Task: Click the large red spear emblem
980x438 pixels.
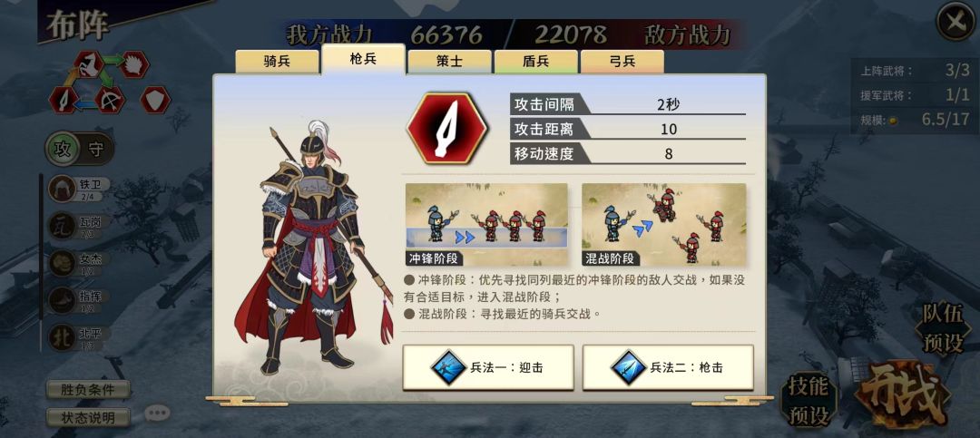Action: click(x=446, y=129)
